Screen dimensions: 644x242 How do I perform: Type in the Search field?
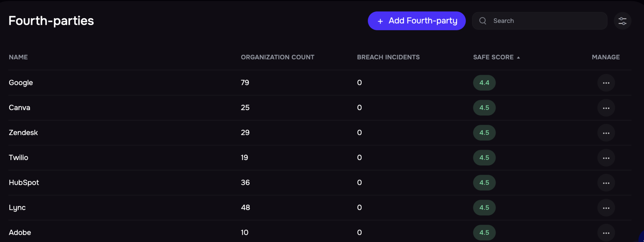[547, 21]
